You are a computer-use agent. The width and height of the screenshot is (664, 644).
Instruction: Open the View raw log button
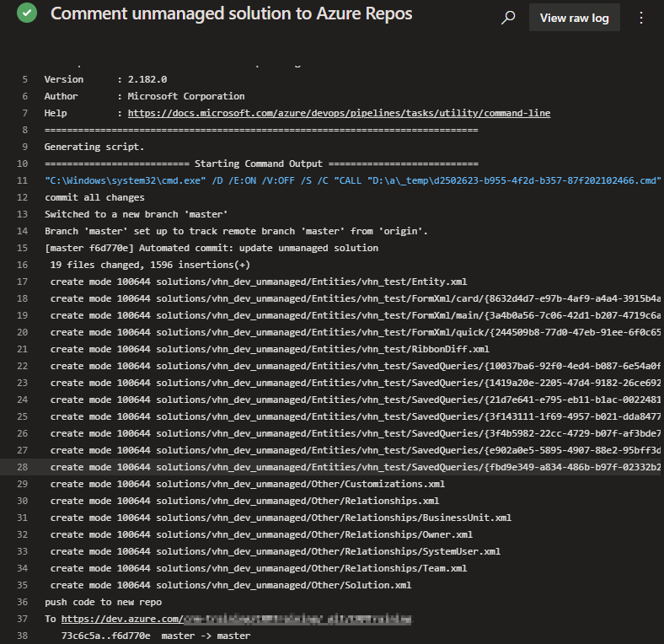coord(574,18)
